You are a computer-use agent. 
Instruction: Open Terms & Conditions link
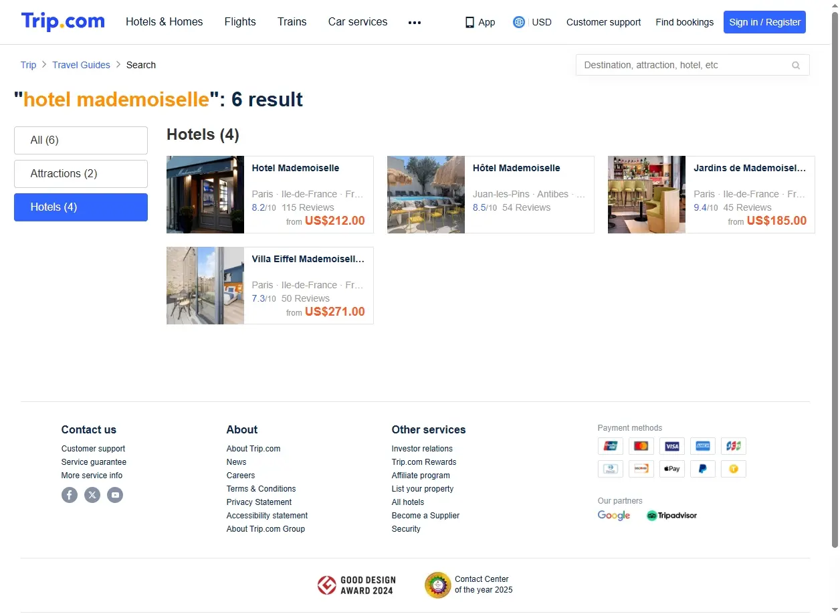coord(261,489)
